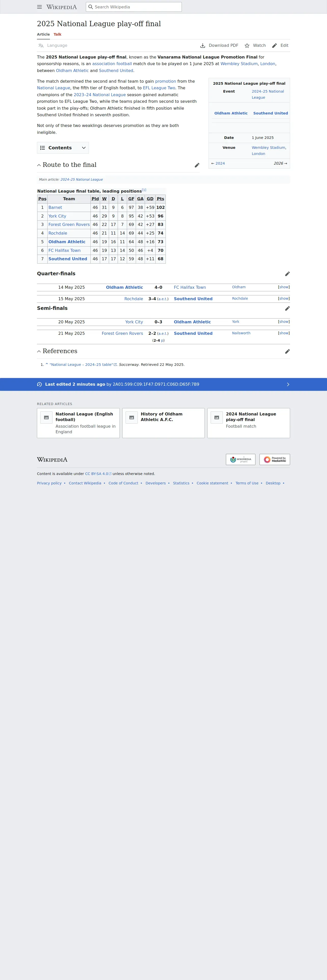Image resolution: width=327 pixels, height=980 pixels.
Task: Open Cookie statement footer link
Action: tap(212, 484)
